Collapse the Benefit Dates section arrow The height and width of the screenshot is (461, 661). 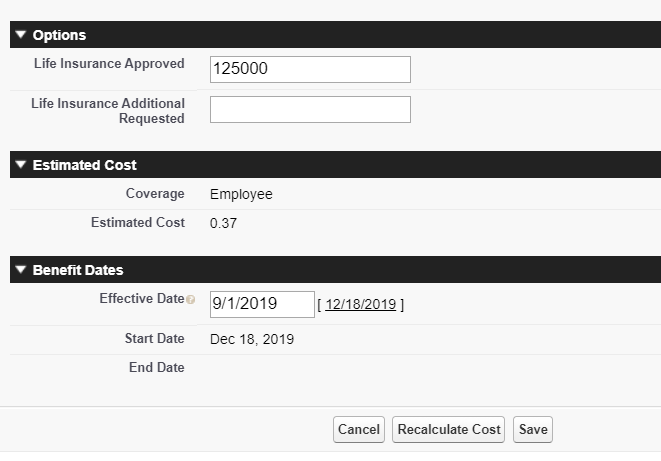21,270
